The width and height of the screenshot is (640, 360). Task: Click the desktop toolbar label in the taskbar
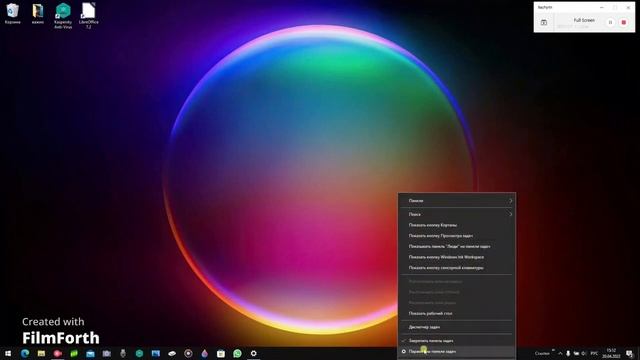[542, 353]
